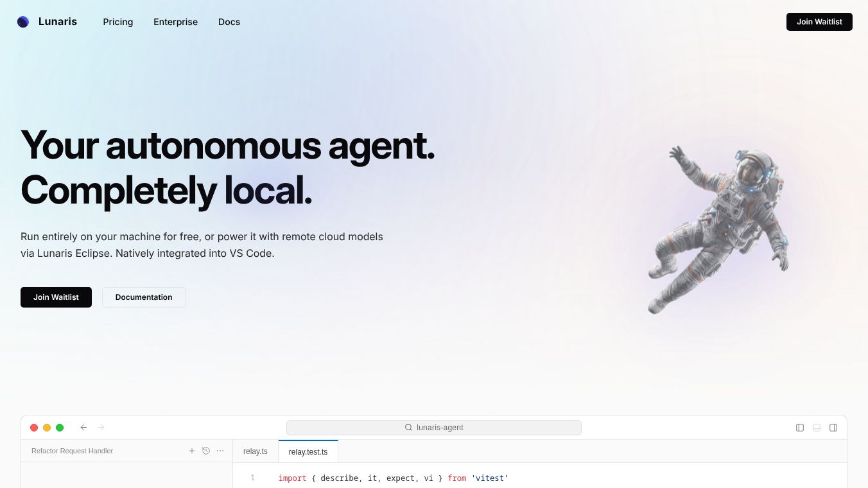Toggle the left sidebar layout icon

click(800, 428)
